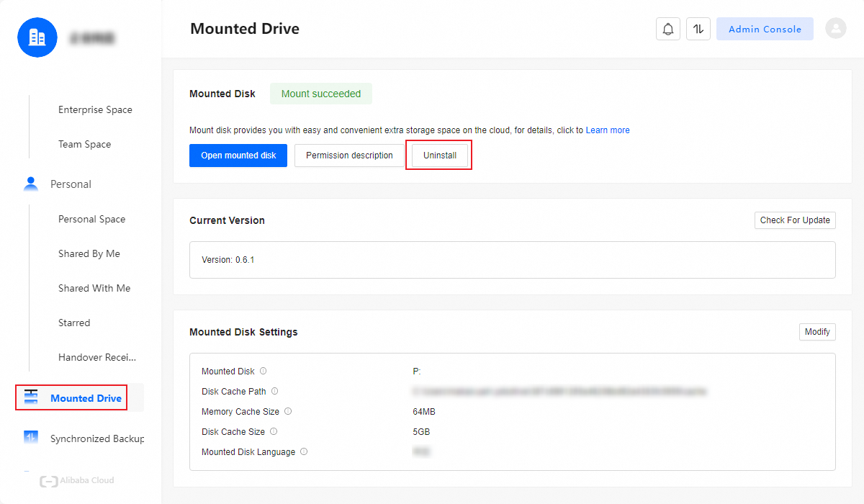Click the transfer list icon in the header
864x504 pixels.
point(698,28)
